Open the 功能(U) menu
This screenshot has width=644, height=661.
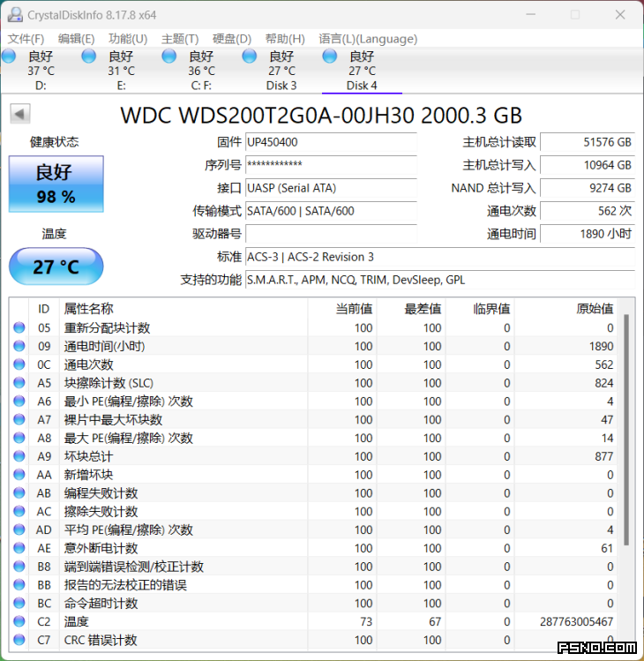(128, 39)
